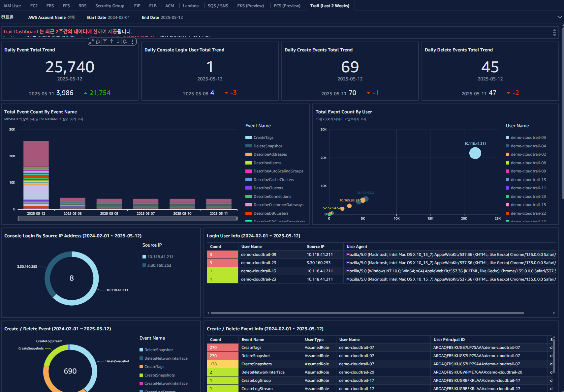Click the down arrow icon in visual toolbar
Screen dimensions: 564x392
118,42
